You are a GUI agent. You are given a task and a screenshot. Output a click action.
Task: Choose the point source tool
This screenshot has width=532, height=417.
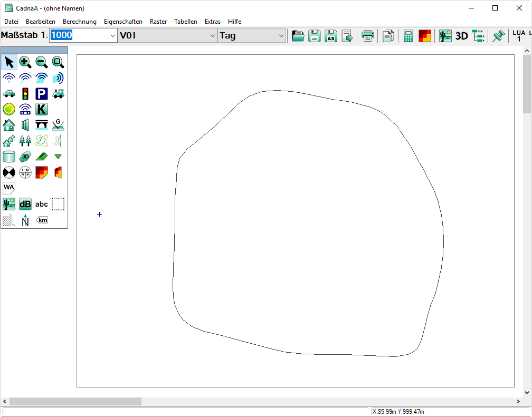click(x=9, y=79)
